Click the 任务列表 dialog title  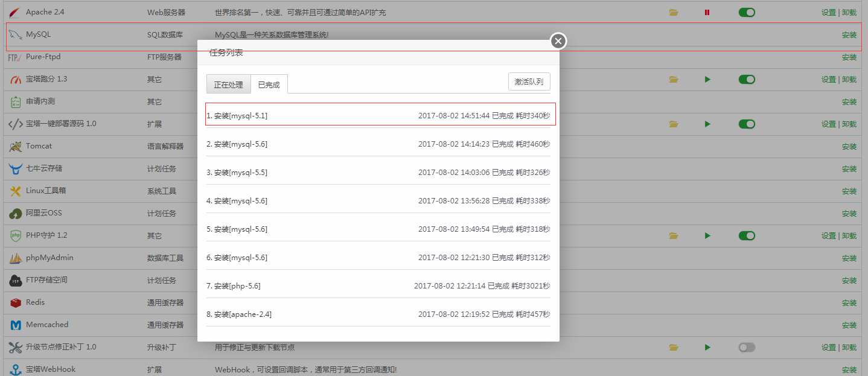click(226, 53)
